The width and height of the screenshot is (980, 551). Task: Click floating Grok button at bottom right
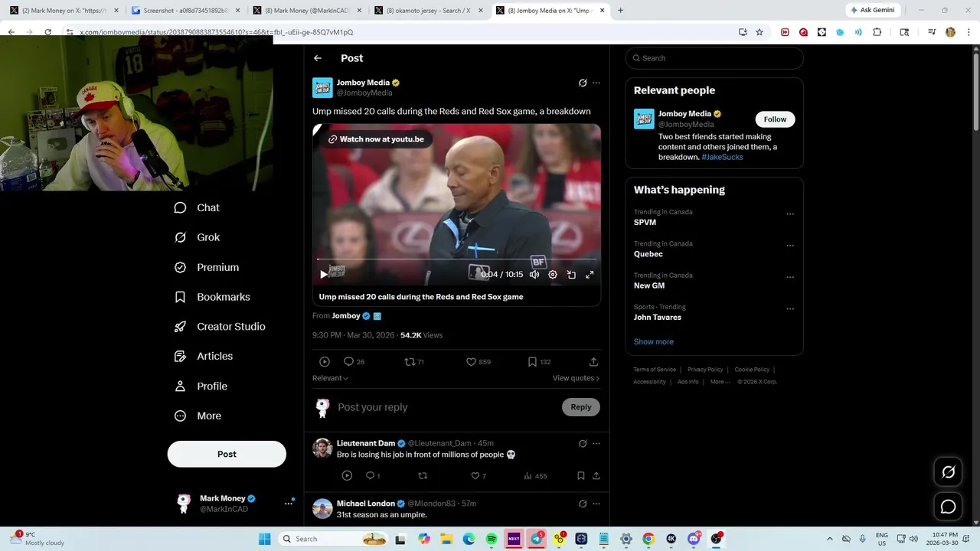point(948,472)
